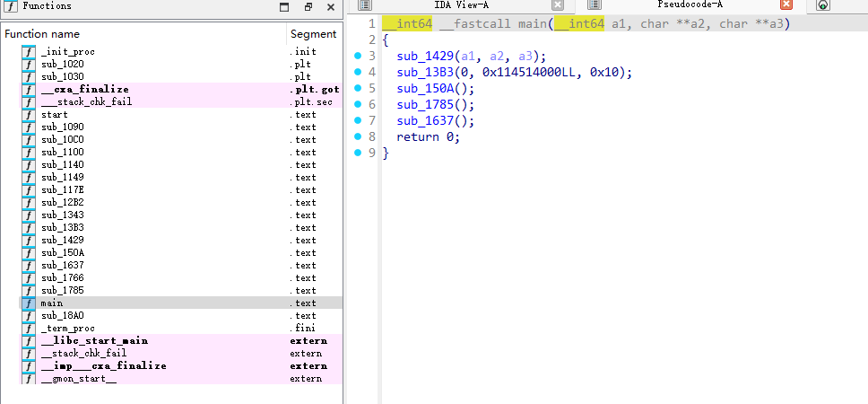Open the tab icon right of Pseudocode-A
The width and height of the screenshot is (868, 404).
click(x=823, y=5)
